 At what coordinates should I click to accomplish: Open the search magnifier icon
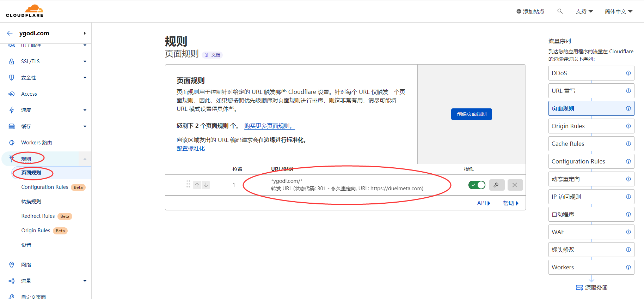click(560, 11)
